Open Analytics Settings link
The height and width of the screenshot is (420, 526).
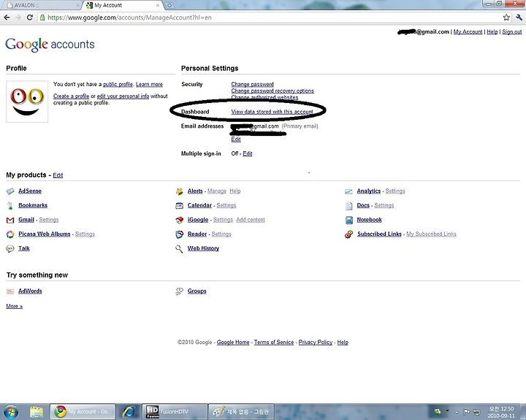pyautogui.click(x=395, y=191)
